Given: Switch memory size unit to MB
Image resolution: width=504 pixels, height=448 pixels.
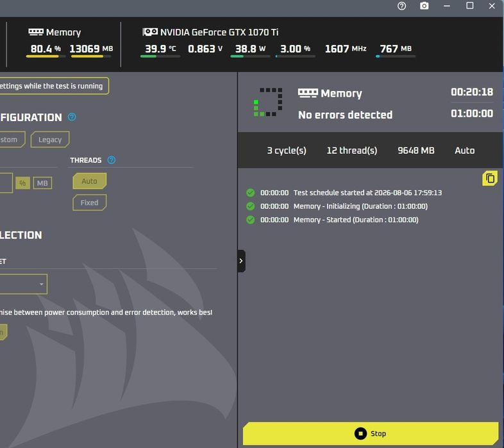Looking at the screenshot, I should (42, 183).
